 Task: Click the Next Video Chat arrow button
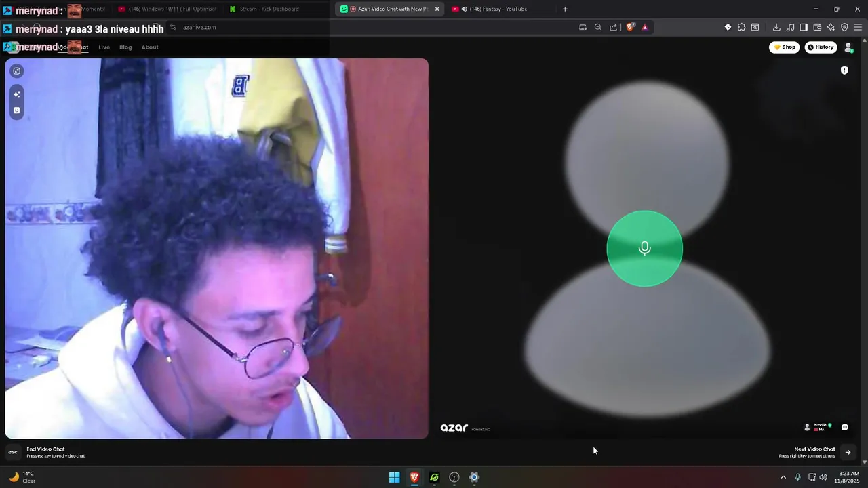(848, 452)
